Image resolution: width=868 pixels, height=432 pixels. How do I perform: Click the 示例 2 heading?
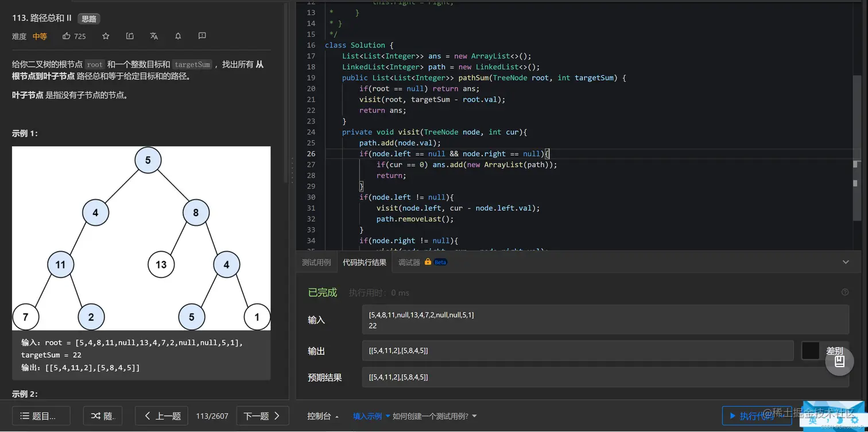tap(25, 394)
